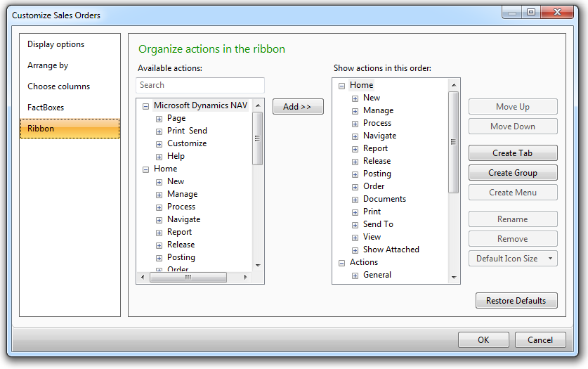Screen dimensions: 588x369
Task: Click the Rename button
Action: (x=513, y=219)
